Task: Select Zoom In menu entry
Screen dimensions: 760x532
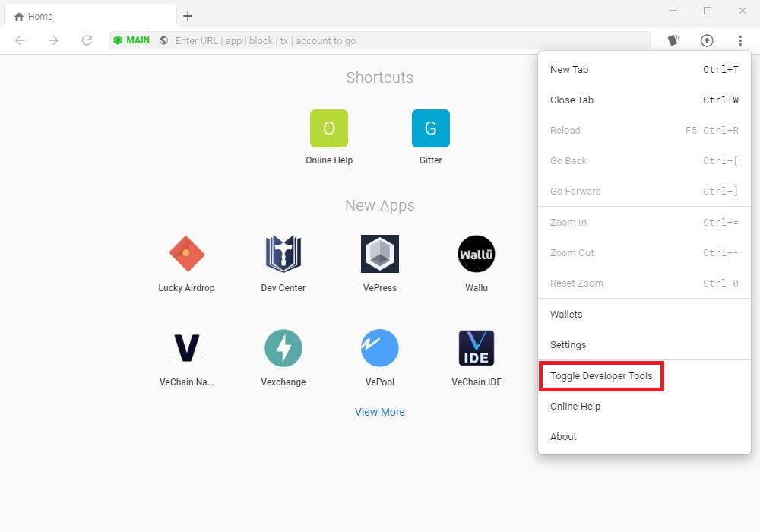Action: (x=644, y=223)
